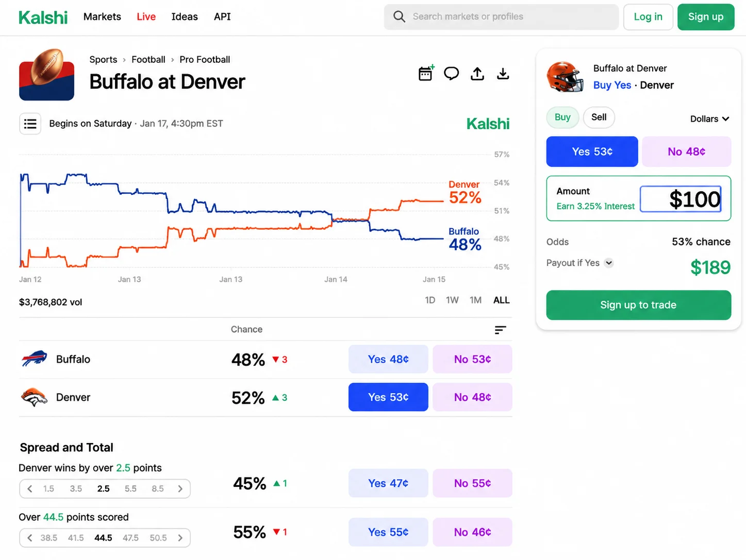
Task: Click the Kalshi watermark above chart
Action: [x=488, y=124]
